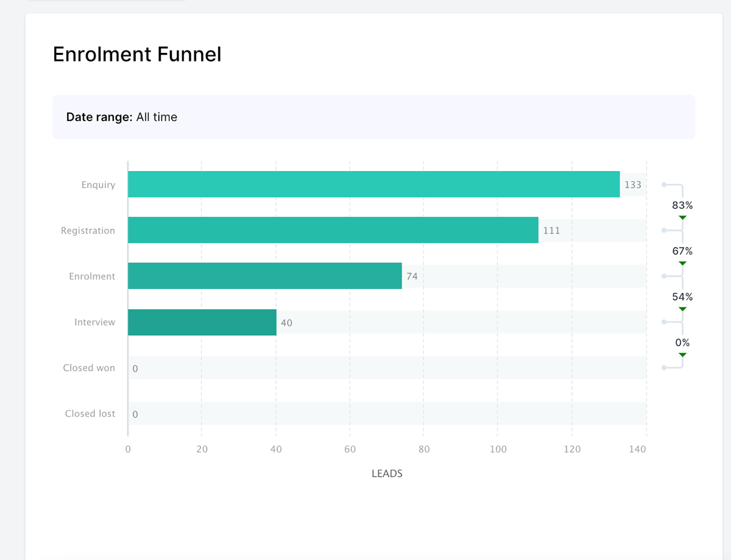This screenshot has width=731, height=560.
Task: Select the Enrolment stage bar
Action: pyautogui.click(x=265, y=276)
